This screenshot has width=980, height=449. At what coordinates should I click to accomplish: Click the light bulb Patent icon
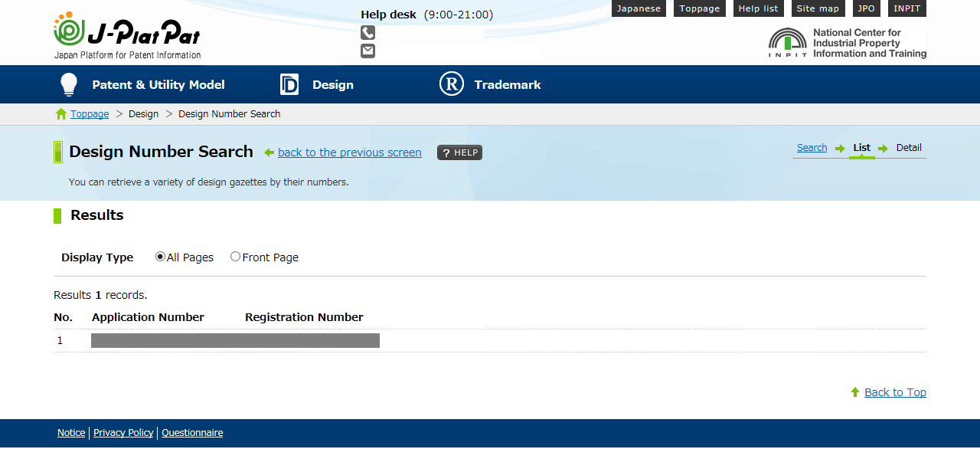(69, 84)
